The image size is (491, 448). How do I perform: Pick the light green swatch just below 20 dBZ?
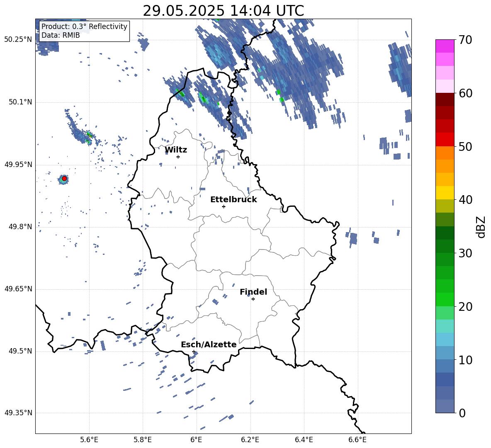[445, 312]
